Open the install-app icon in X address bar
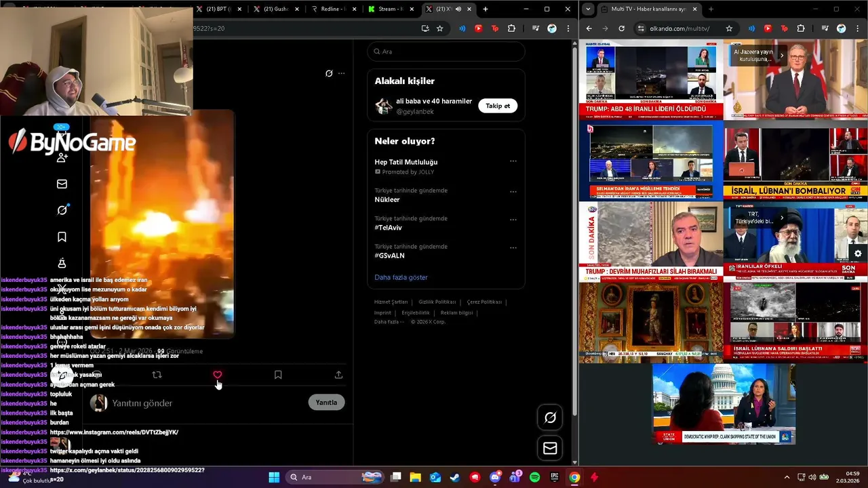 (x=425, y=28)
